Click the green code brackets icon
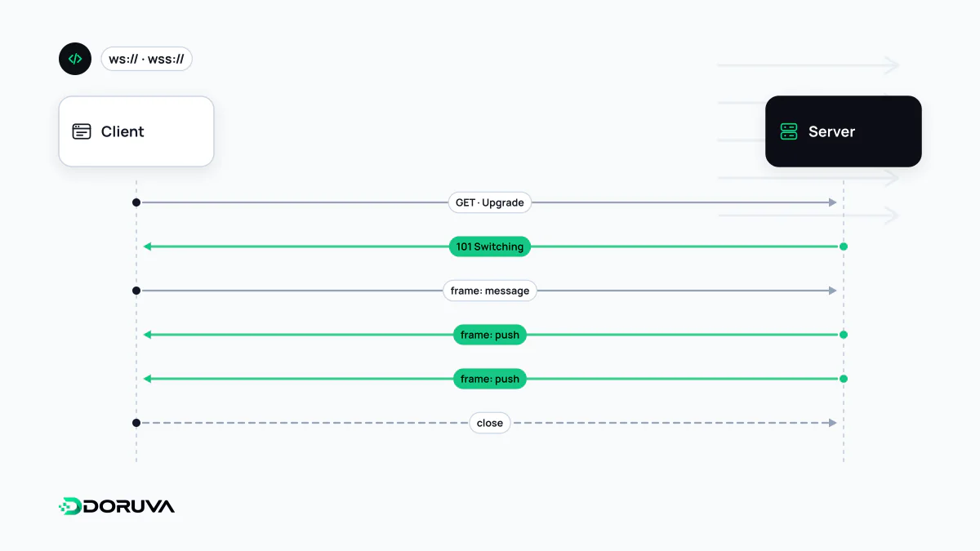The width and height of the screenshot is (980, 551). pyautogui.click(x=75, y=59)
